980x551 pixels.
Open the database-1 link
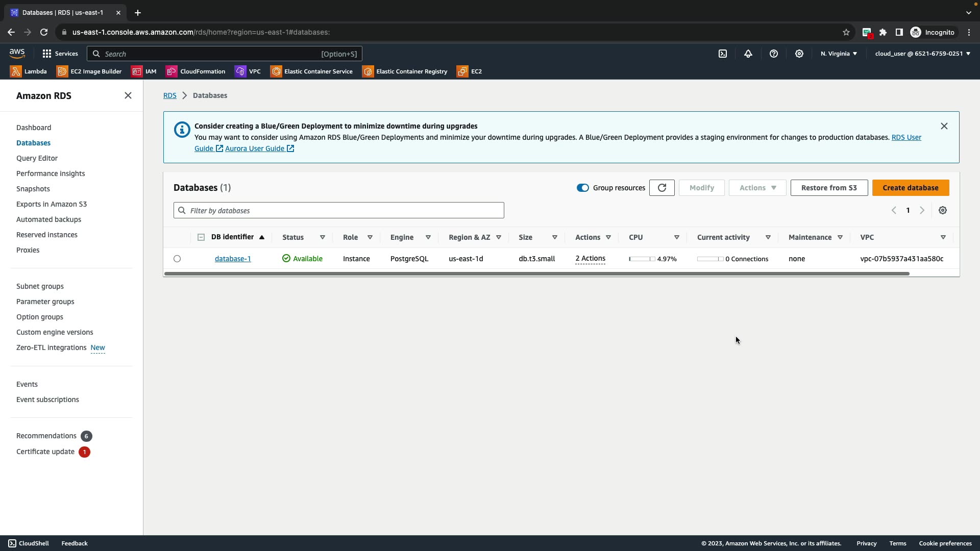(233, 259)
